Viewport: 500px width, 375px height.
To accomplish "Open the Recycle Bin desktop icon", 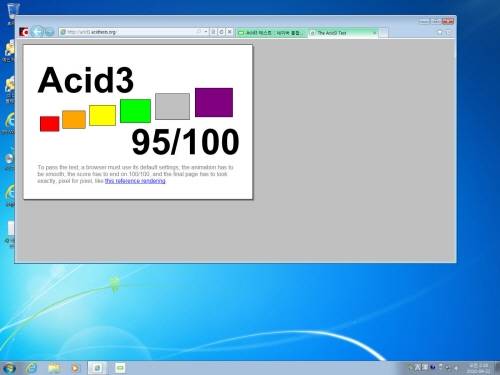I will pyautogui.click(x=13, y=13).
